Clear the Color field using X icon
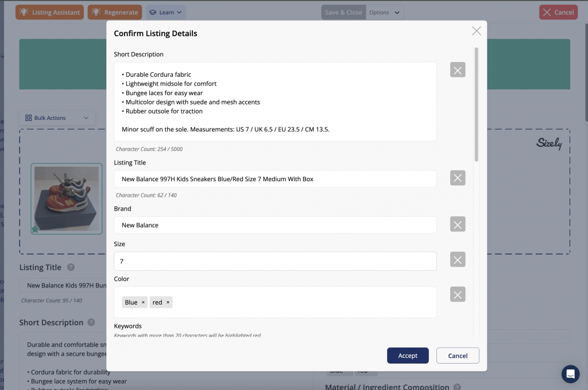The height and width of the screenshot is (390, 588). 458,295
